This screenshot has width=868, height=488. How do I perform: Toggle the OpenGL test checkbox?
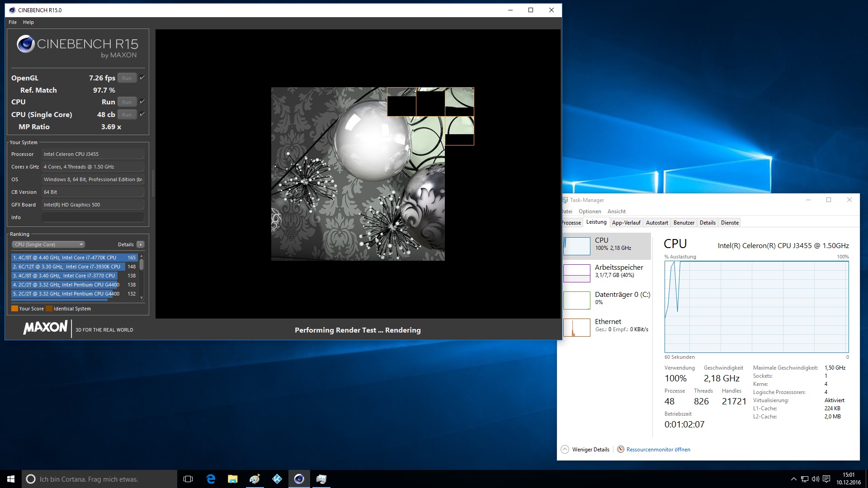click(142, 78)
